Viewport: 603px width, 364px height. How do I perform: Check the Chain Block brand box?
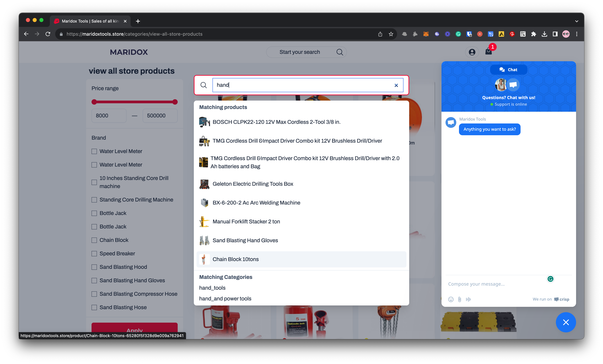coord(94,240)
